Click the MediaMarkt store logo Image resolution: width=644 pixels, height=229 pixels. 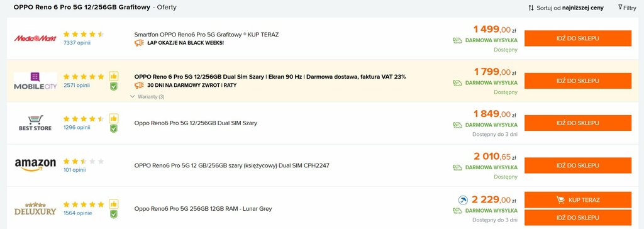coord(35,38)
